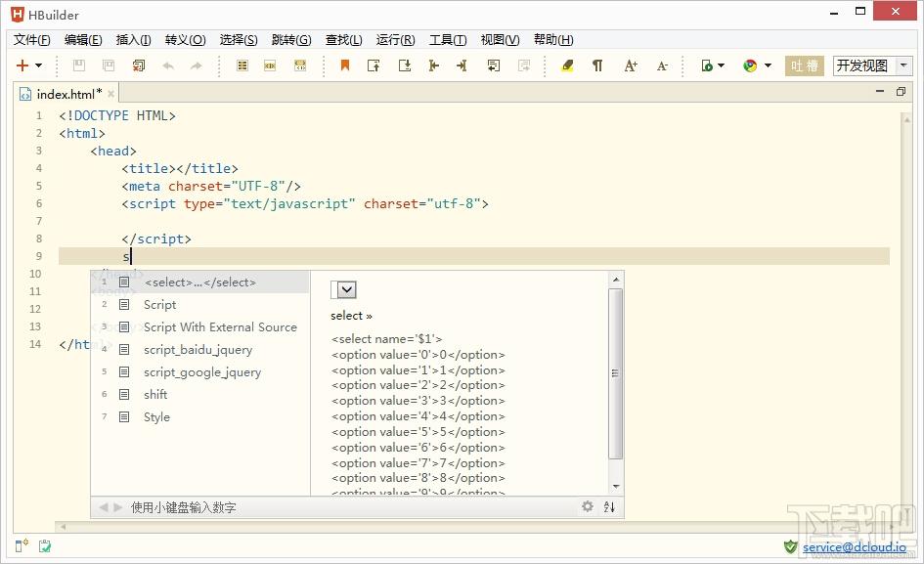Click the page icon with a return arrow
This screenshot has width=924, height=564.
tap(494, 65)
